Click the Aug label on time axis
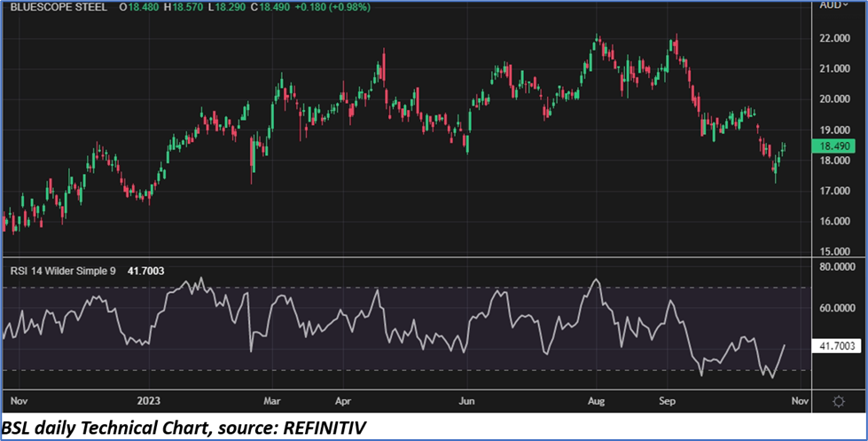 pyautogui.click(x=596, y=400)
